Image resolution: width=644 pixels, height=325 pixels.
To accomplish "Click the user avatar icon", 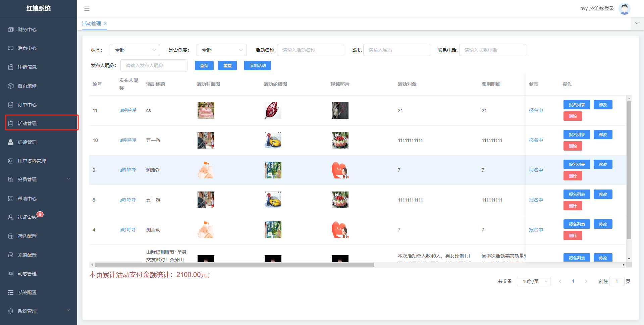I will tap(624, 9).
